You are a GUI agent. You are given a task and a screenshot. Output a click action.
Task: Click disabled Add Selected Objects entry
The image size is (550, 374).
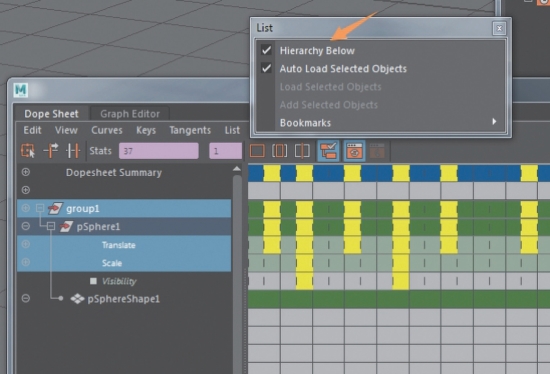coord(329,105)
